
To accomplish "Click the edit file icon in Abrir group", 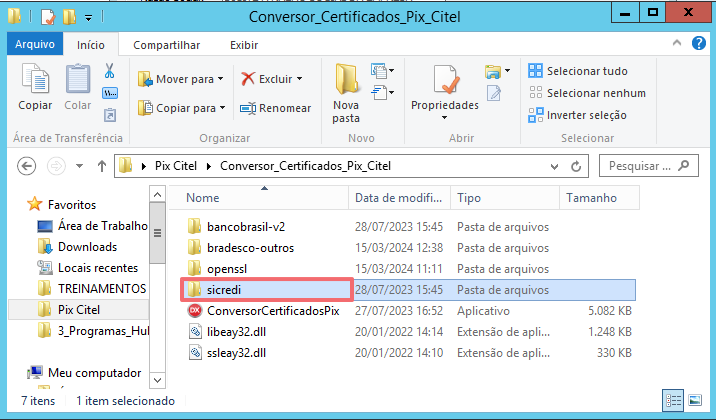I will point(494,93).
